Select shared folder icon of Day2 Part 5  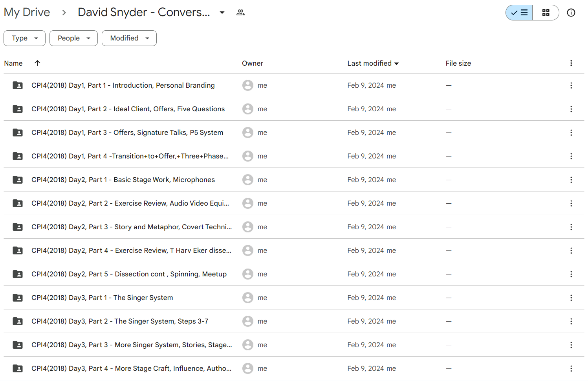tap(18, 274)
